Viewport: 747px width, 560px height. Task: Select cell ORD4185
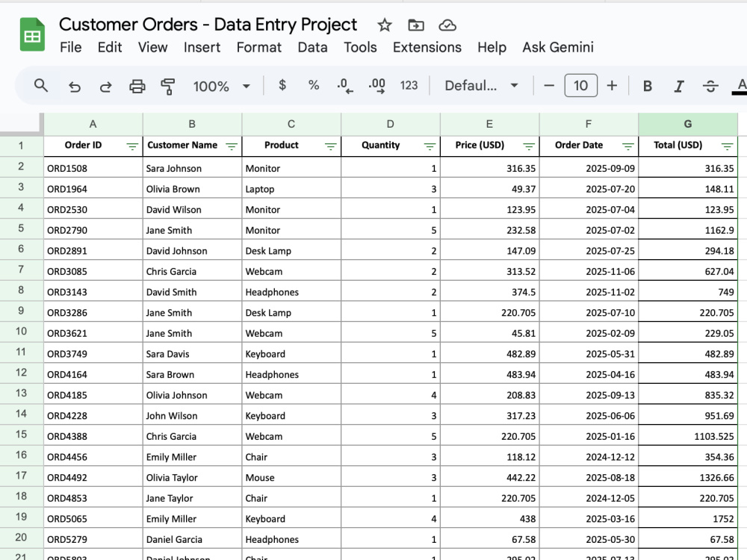pyautogui.click(x=93, y=395)
